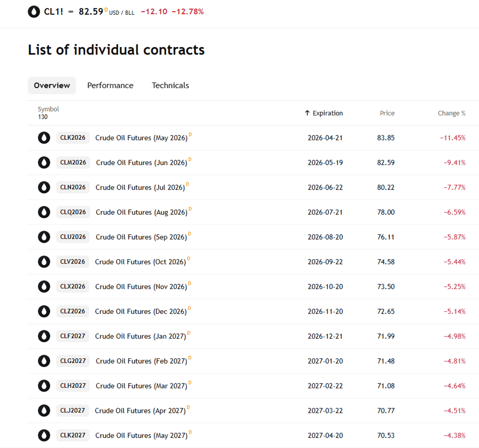Viewport: 479px width, 448px height.
Task: Open the CLM2026 symbol badge
Action: (x=73, y=163)
